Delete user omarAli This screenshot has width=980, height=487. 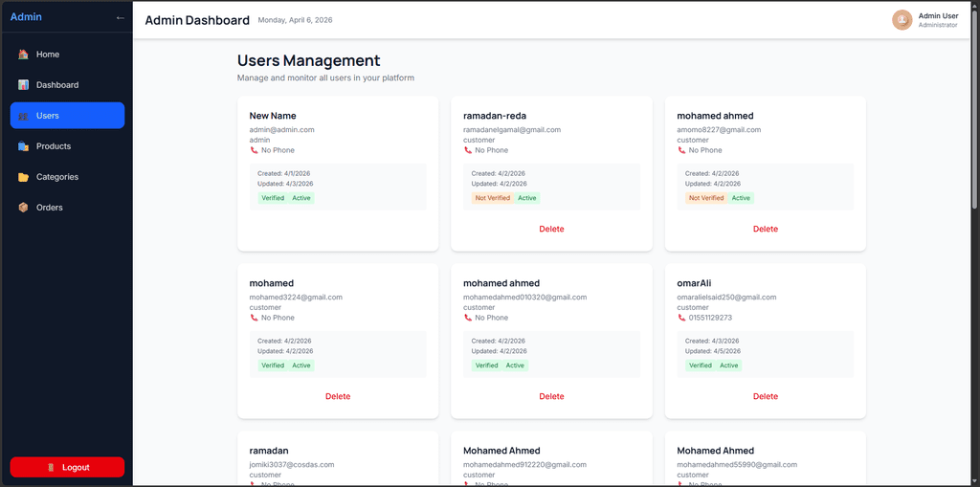pos(765,396)
